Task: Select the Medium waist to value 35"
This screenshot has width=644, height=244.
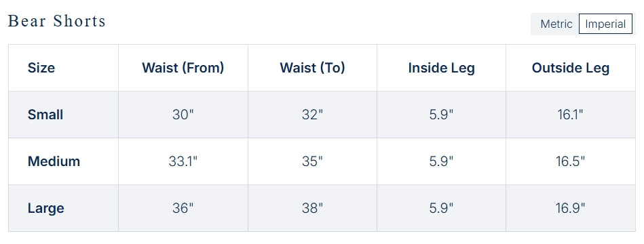Action: 312,161
